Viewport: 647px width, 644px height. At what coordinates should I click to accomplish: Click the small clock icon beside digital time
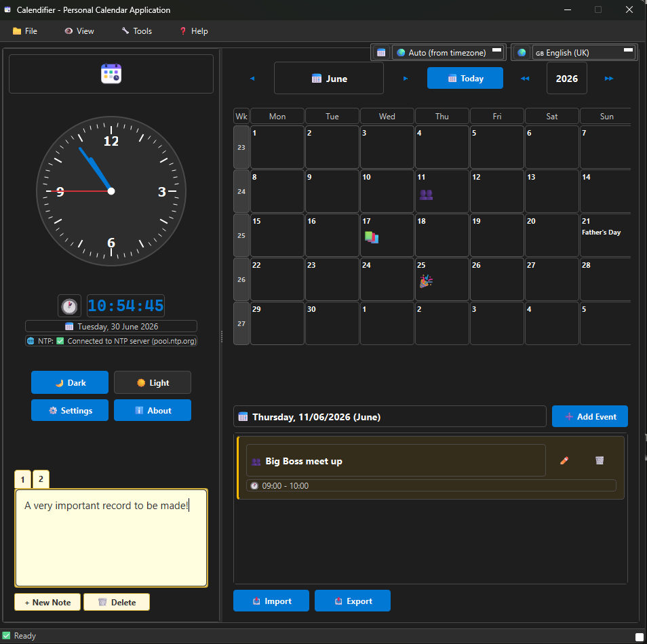(69, 306)
